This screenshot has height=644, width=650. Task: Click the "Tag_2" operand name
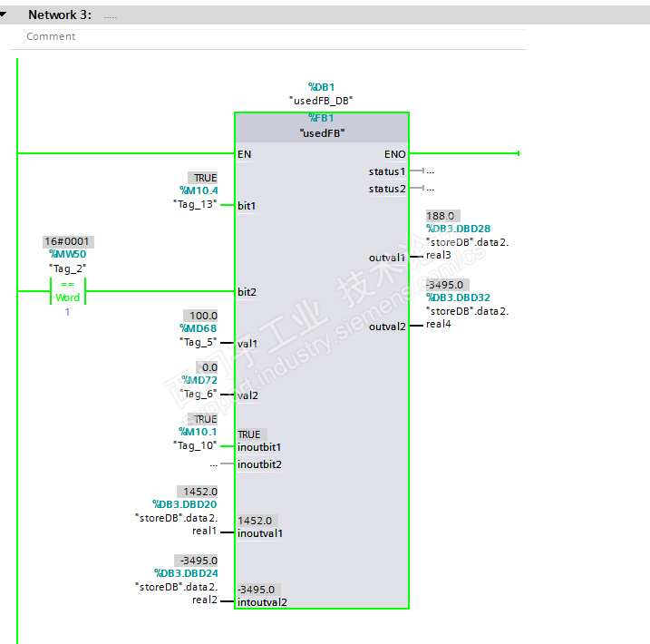pos(68,268)
